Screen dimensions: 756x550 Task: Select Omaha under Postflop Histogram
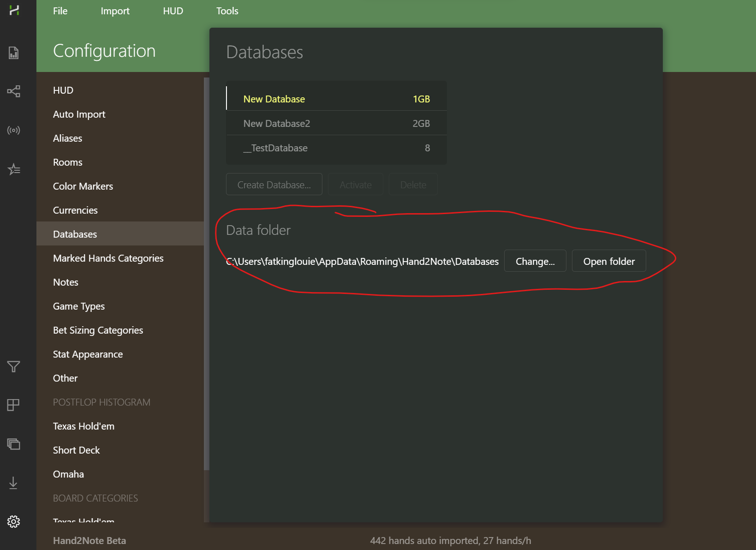point(120,474)
